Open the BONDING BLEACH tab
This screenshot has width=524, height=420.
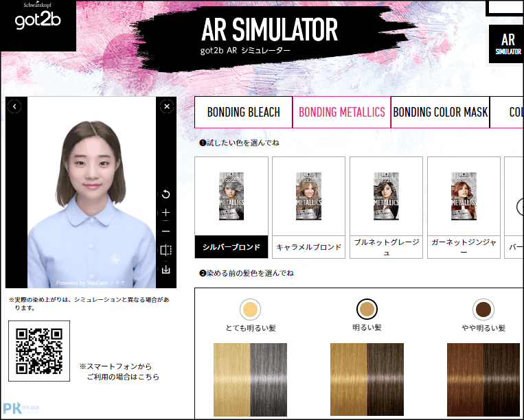tap(243, 112)
